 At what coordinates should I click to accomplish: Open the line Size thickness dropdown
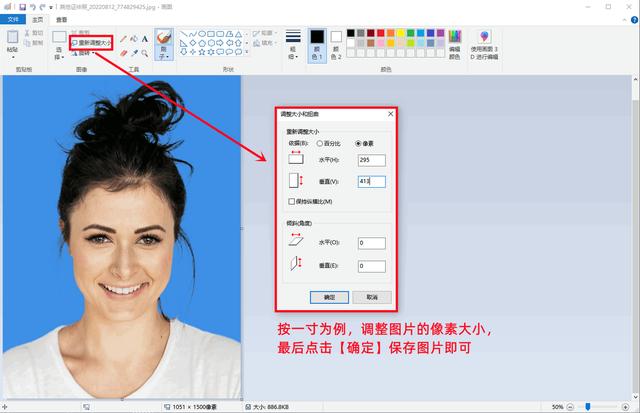(x=293, y=45)
